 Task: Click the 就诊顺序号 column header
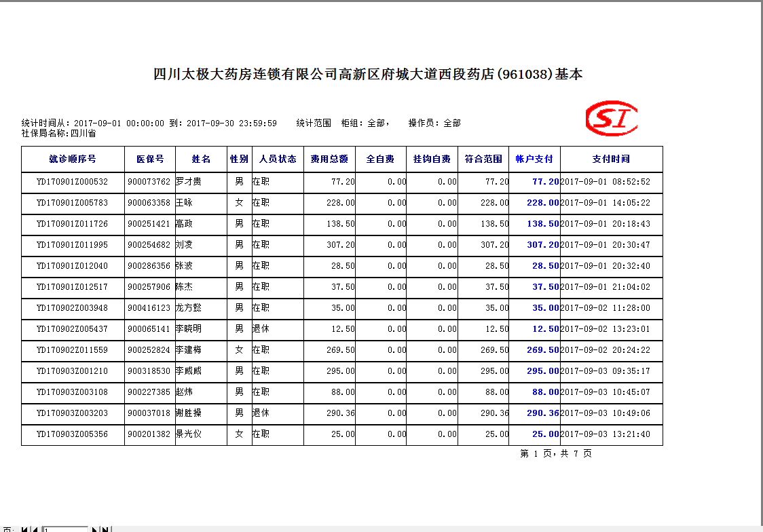(73, 159)
